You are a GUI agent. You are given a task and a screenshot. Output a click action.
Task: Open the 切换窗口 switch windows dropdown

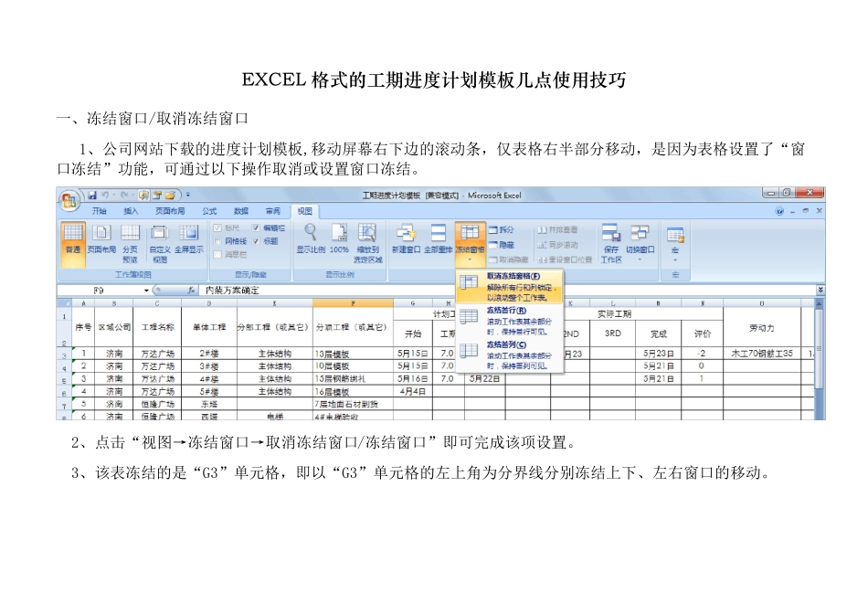click(640, 242)
